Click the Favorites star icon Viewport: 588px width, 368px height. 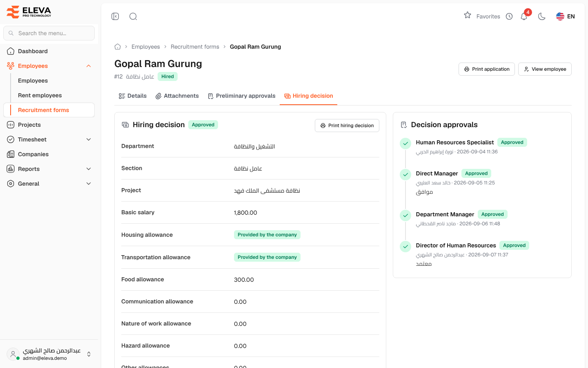[468, 15]
